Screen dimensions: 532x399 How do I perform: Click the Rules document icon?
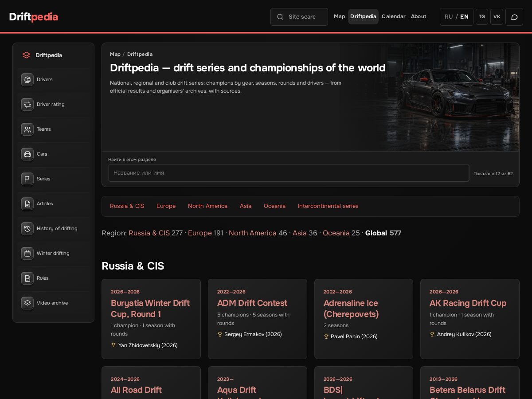coord(27,278)
